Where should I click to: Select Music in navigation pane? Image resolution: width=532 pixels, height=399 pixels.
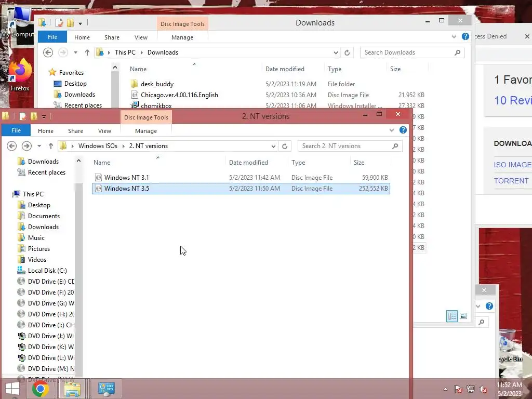[x=36, y=238]
